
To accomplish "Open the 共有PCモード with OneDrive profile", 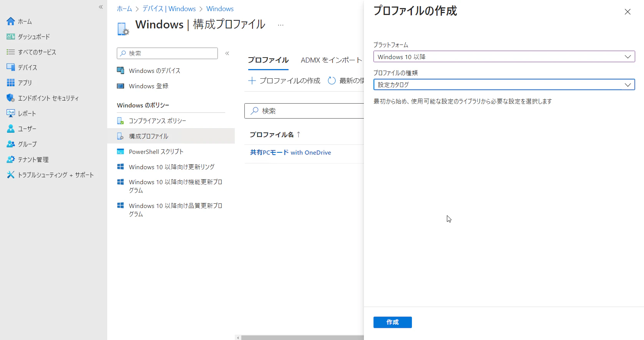I will coord(290,152).
